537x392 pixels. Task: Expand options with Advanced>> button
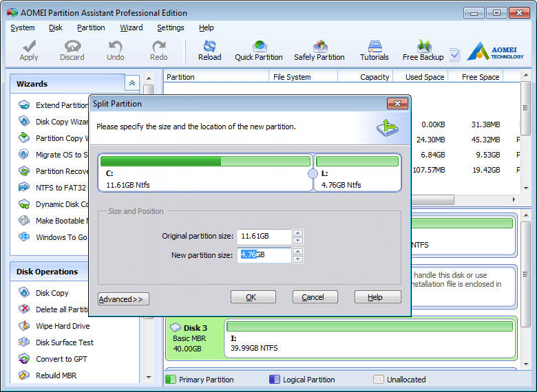pyautogui.click(x=123, y=299)
